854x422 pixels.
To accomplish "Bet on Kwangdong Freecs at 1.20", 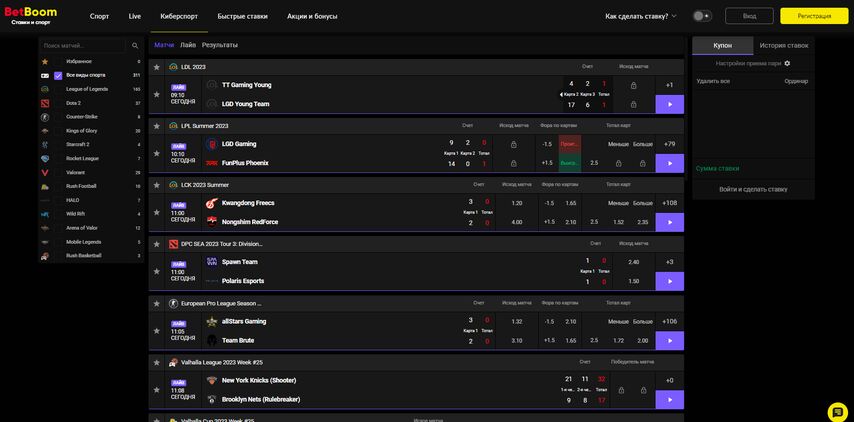I will point(517,203).
